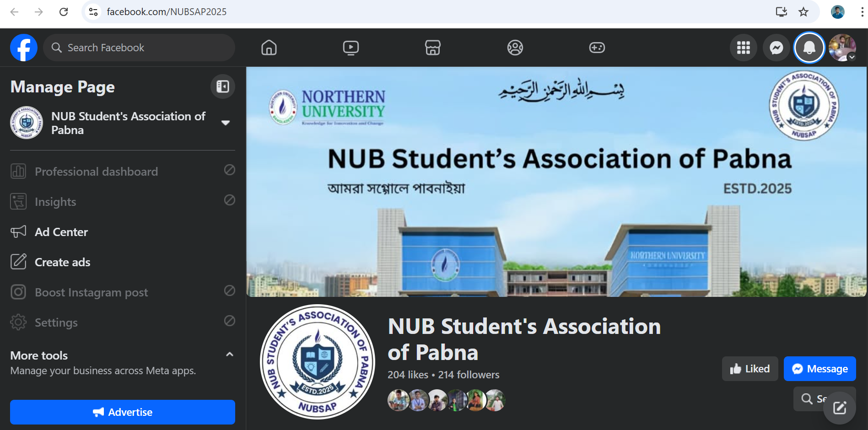Click the Create ads pencil icon

(18, 262)
